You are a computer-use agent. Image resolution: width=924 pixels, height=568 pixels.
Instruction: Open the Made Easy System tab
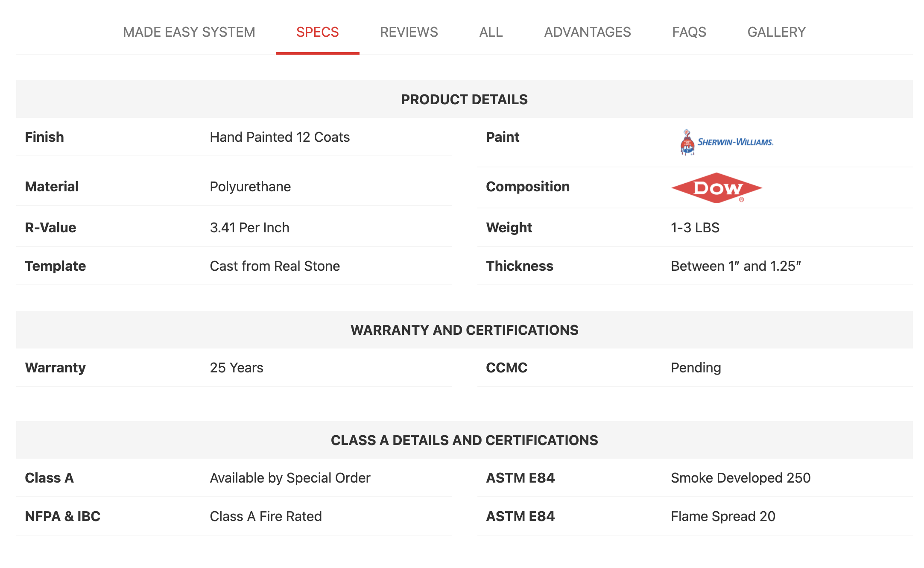coord(189,32)
